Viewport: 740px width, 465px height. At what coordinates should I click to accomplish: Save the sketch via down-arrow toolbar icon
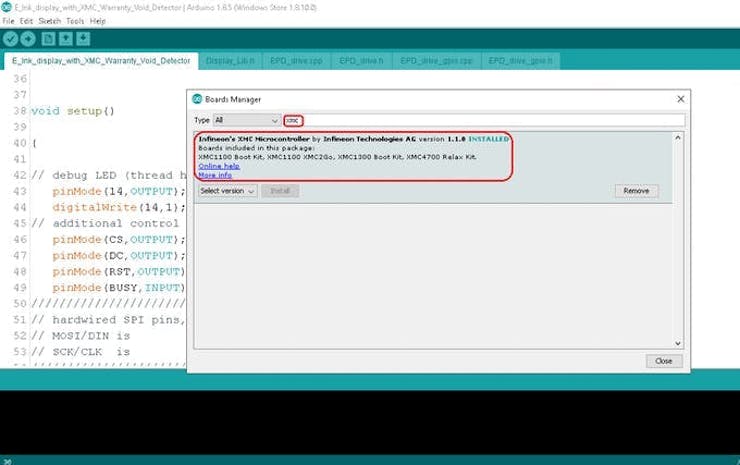click(x=83, y=39)
